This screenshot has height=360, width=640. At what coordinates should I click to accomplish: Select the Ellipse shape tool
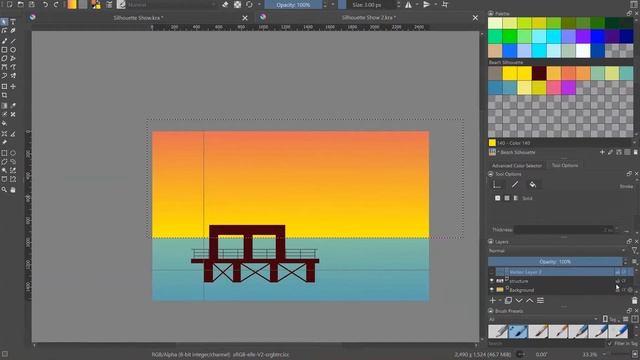click(13, 50)
